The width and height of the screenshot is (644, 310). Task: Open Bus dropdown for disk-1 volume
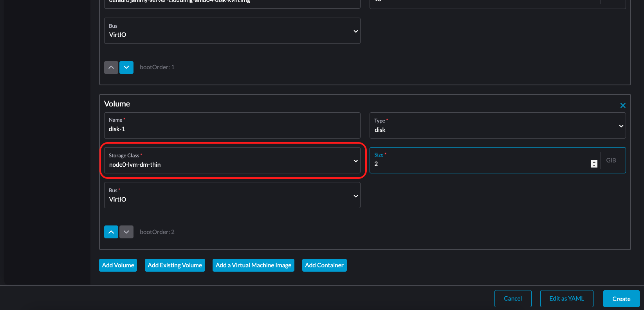[232, 195]
